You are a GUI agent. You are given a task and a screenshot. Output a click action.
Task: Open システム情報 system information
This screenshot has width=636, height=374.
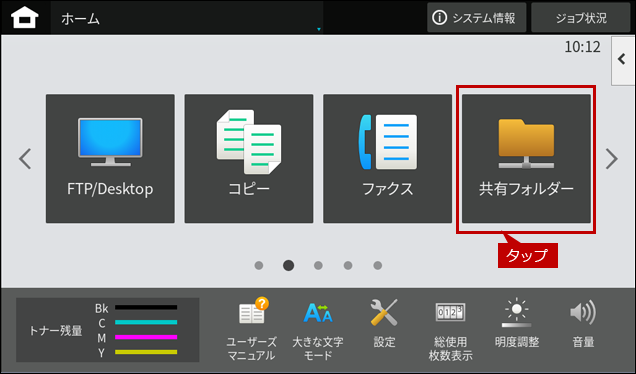477,18
